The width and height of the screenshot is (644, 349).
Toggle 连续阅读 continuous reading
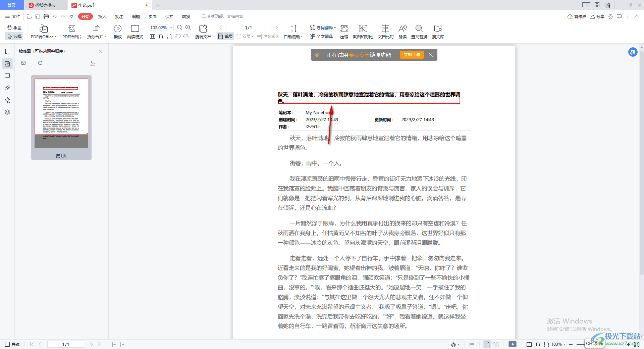click(268, 36)
